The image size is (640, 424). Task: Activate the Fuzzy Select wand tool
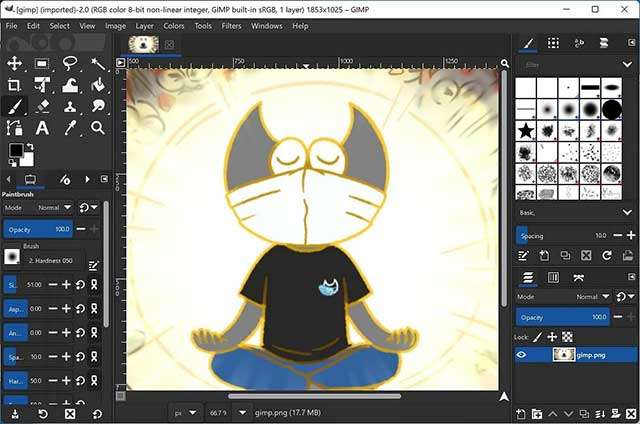(98, 63)
